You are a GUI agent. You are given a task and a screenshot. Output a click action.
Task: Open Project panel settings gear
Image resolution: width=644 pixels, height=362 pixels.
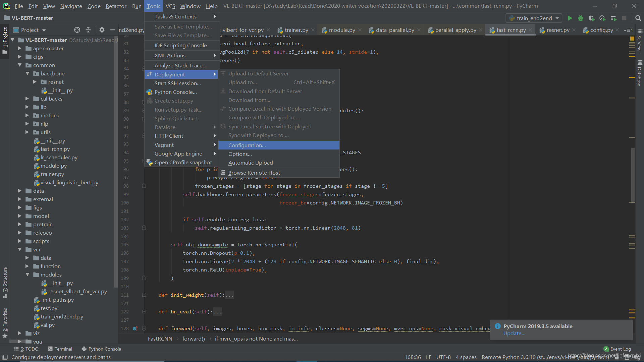pos(102,30)
